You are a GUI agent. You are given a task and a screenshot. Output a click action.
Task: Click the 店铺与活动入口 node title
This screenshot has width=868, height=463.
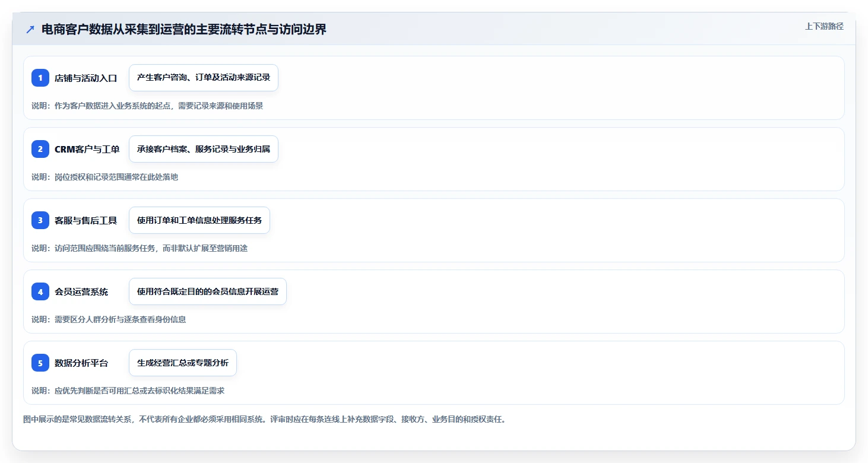tap(86, 78)
